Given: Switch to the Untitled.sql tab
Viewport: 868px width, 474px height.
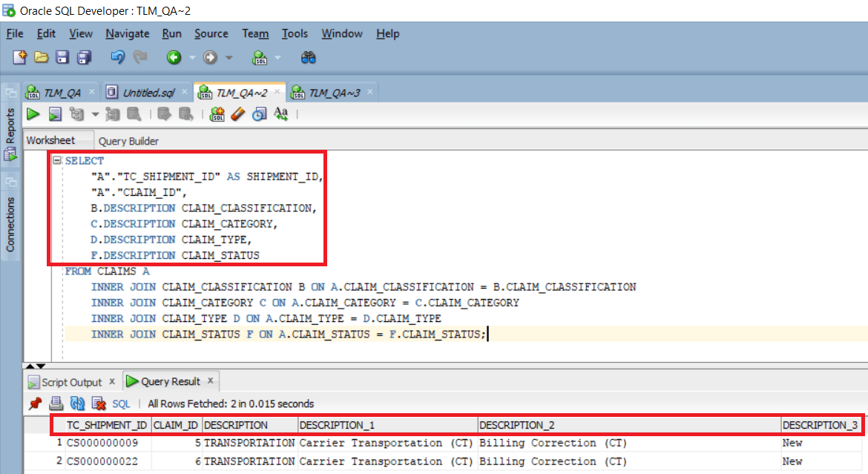Looking at the screenshot, I should coord(148,93).
